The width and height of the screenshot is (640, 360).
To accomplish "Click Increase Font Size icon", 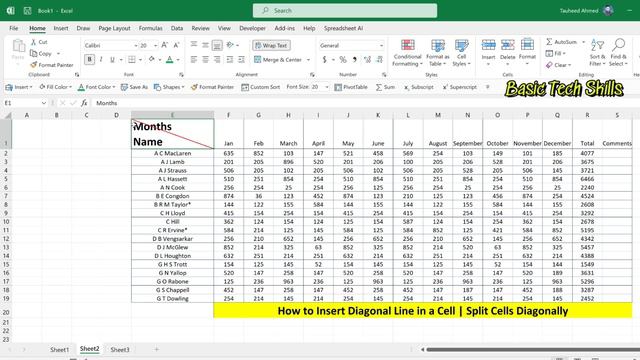I will coord(164,45).
